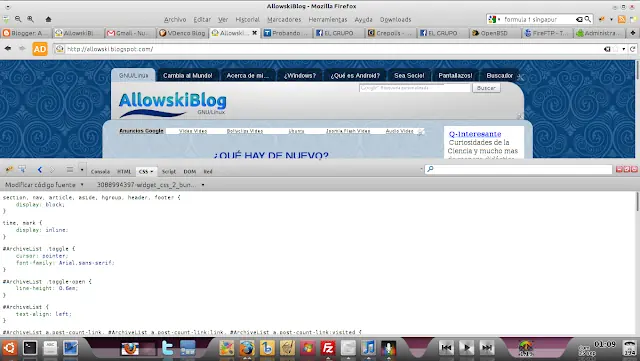Open the widget_css_2_bundle stylesheet selector dropdown

(x=203, y=185)
